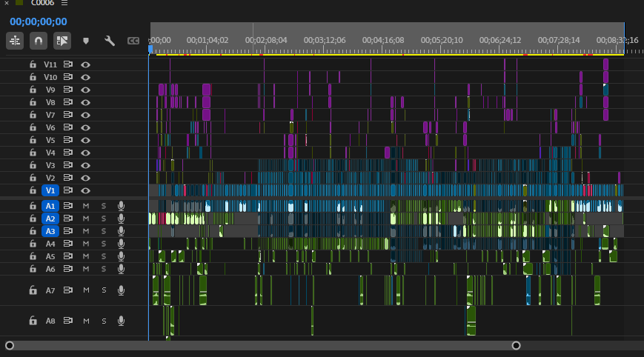Screen dimensions: 644x357
Task: Open C0006 sequence panel menu
Action: point(64,3)
